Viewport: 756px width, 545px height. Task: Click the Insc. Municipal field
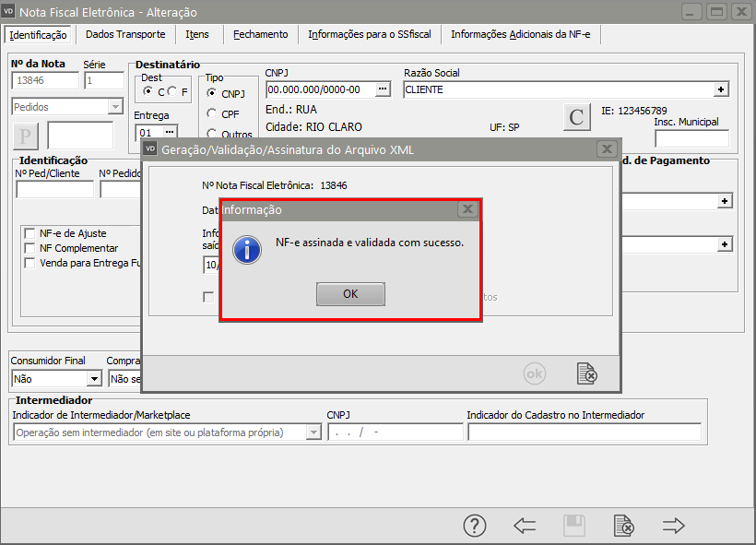tap(691, 139)
